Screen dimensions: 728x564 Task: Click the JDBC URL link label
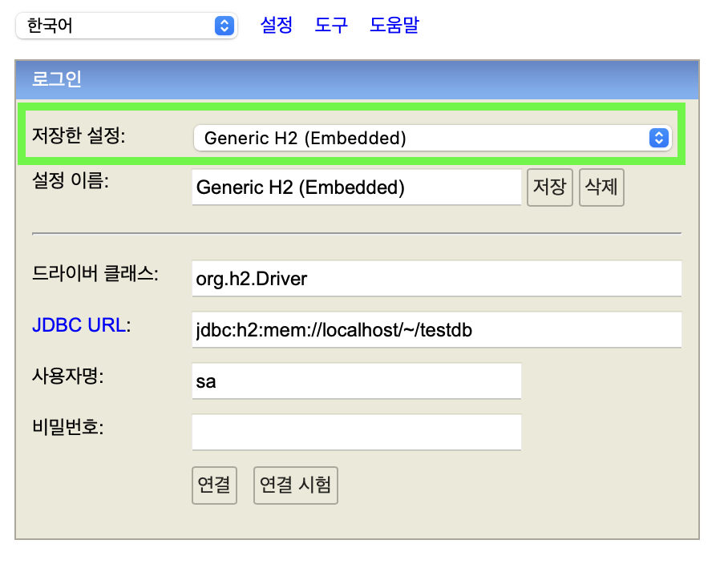[79, 325]
